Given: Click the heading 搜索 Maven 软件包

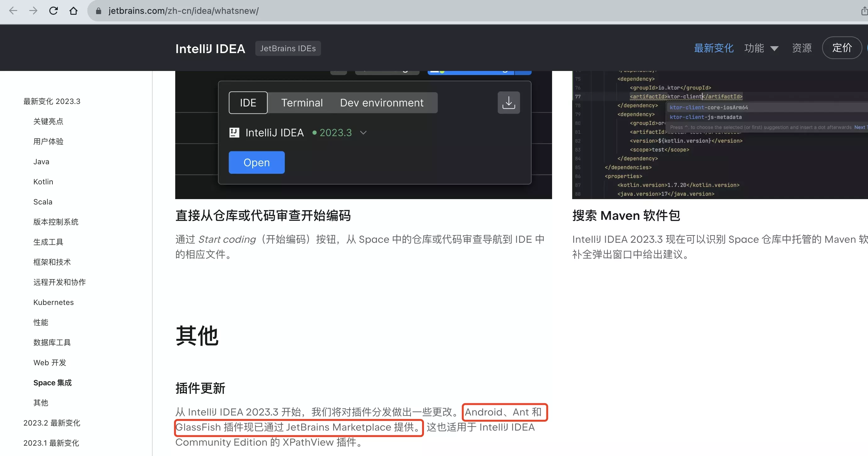Looking at the screenshot, I should (x=626, y=216).
